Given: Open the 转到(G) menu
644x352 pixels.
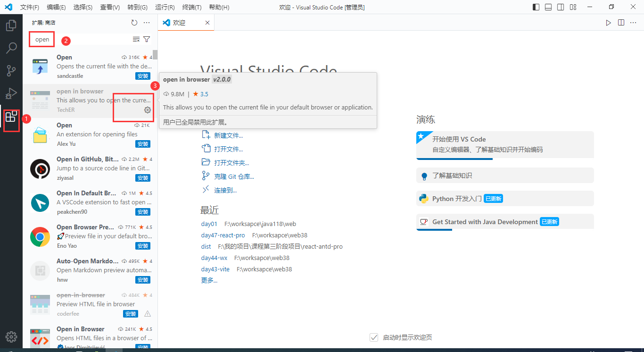Looking at the screenshot, I should click(x=137, y=7).
